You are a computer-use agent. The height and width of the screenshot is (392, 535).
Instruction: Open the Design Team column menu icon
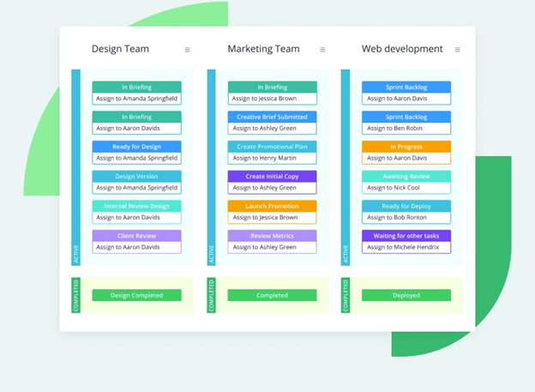click(x=187, y=50)
